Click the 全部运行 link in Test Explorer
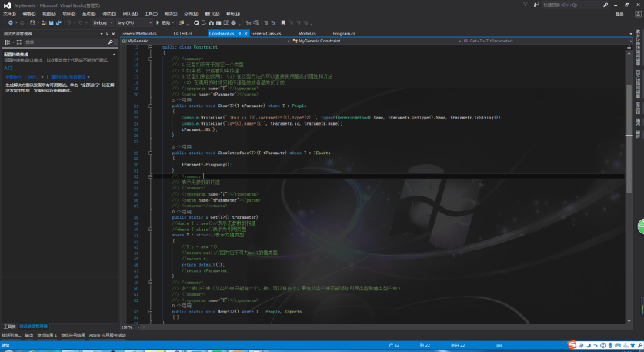Screen dimensions: 644x352 [13, 77]
